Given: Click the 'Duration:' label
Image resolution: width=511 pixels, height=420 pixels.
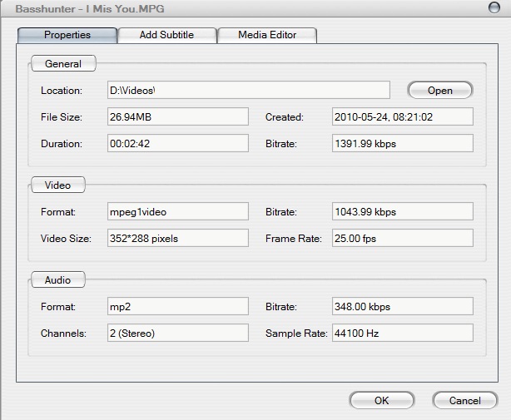Looking at the screenshot, I should click(x=62, y=144).
